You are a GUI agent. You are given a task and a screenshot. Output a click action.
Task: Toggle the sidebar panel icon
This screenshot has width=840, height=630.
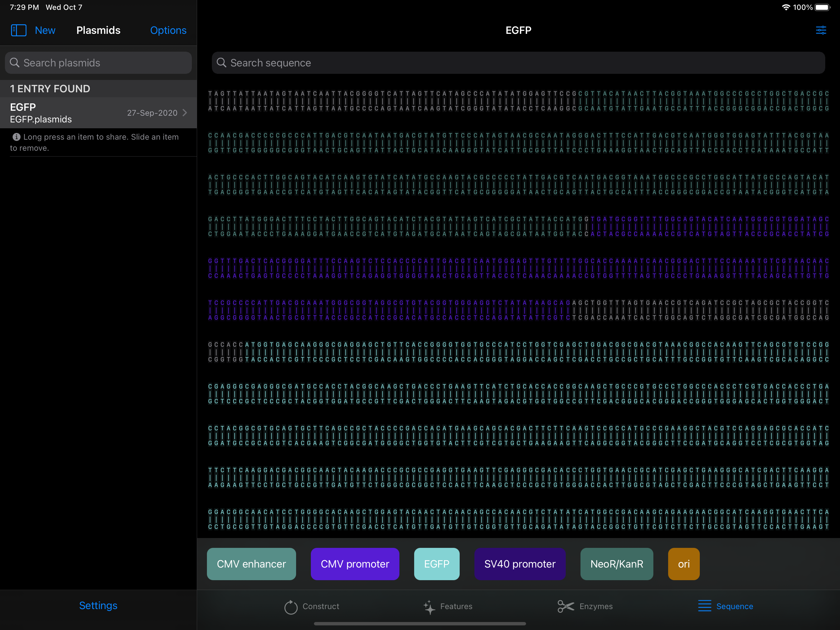[x=19, y=30]
